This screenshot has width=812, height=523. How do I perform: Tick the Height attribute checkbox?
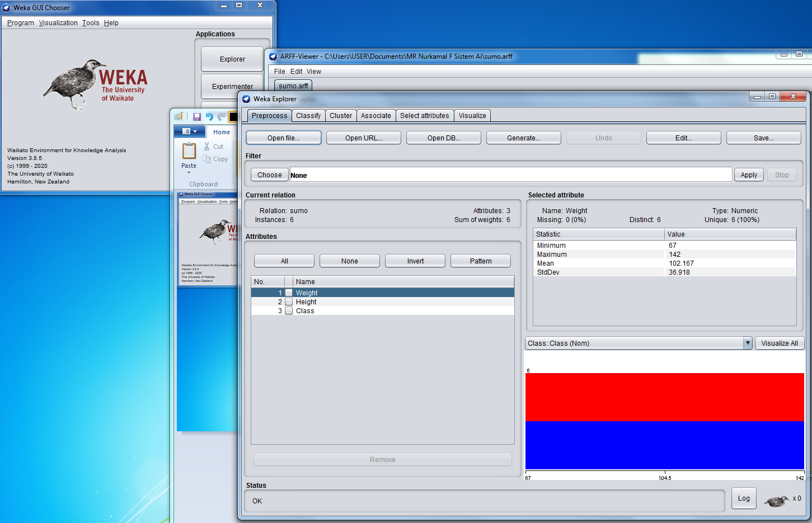pos(289,301)
